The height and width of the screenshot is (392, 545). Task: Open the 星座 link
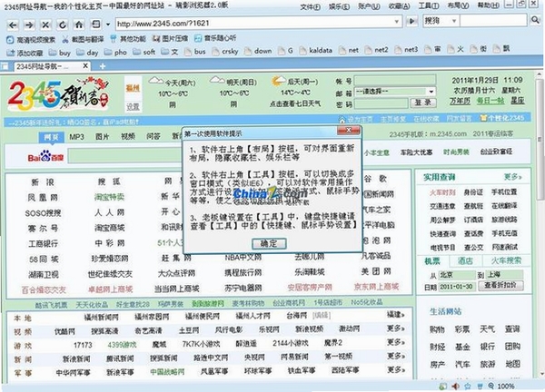[517, 101]
